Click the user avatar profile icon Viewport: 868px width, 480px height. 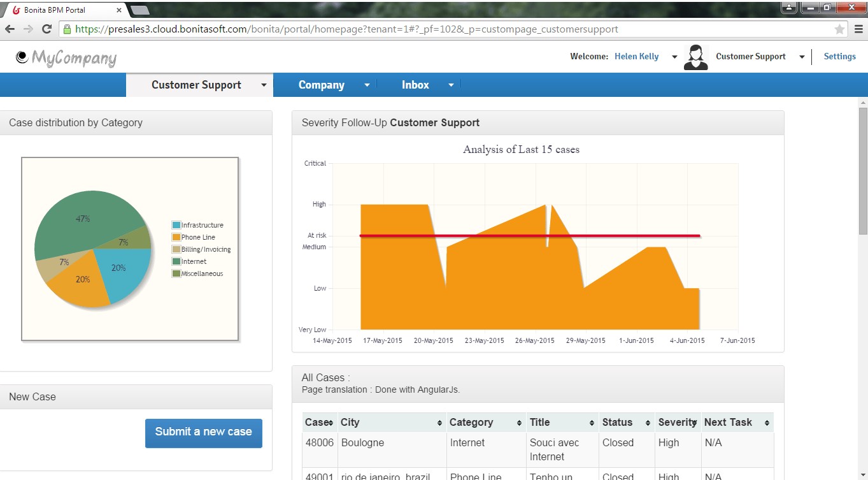point(695,57)
